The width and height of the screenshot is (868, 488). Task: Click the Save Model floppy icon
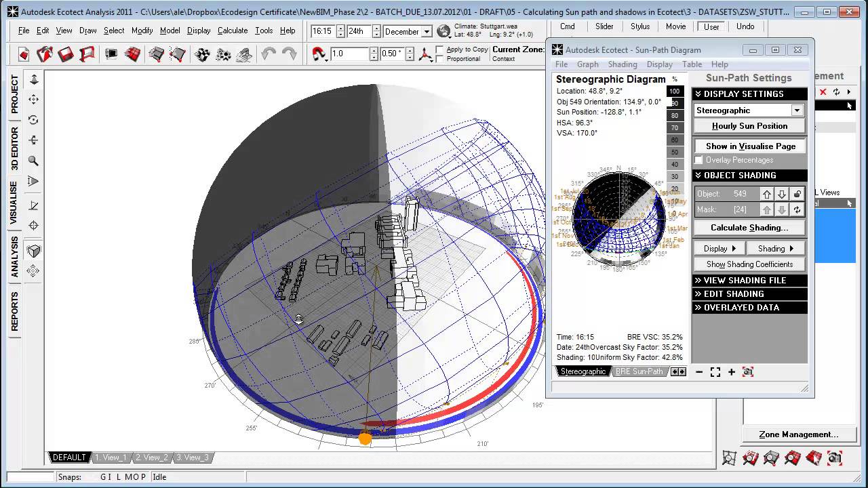tap(66, 54)
